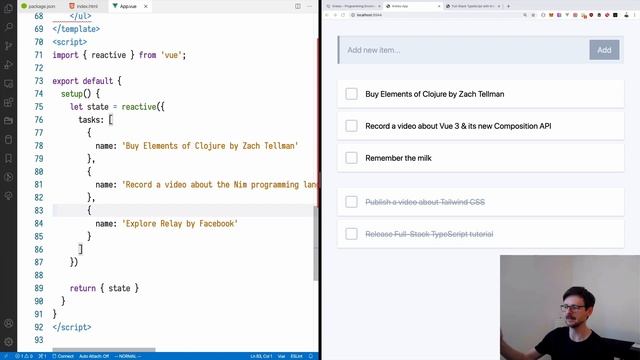Image resolution: width=640 pixels, height=360 pixels.
Task: Switch to the index.html editor tab
Action: [83, 6]
